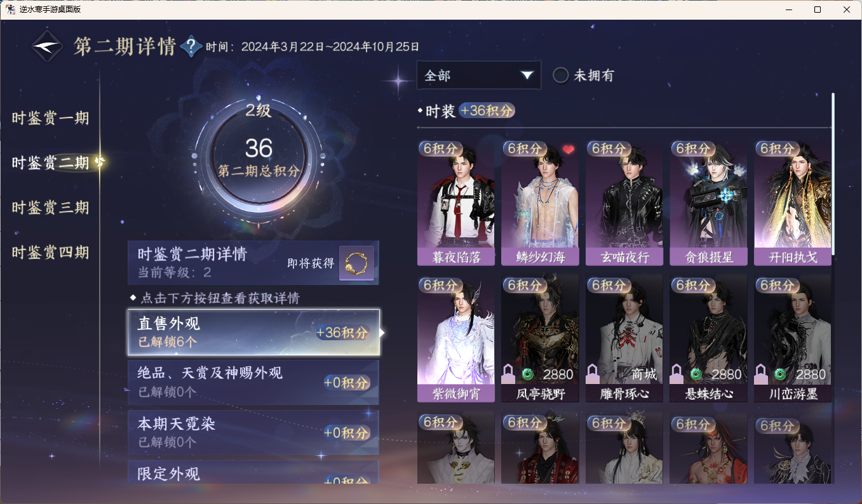Click the 即将获得 bracelet reward icon
Screen dimensions: 862x504
356,263
